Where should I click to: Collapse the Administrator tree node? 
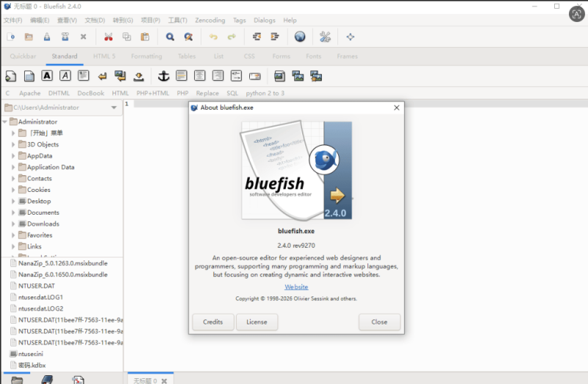click(5, 121)
